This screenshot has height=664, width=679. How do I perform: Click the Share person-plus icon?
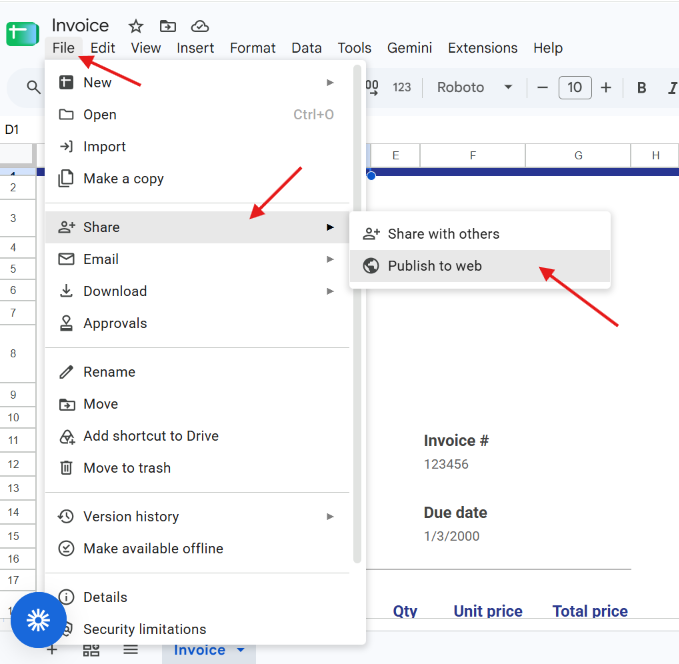(x=67, y=227)
